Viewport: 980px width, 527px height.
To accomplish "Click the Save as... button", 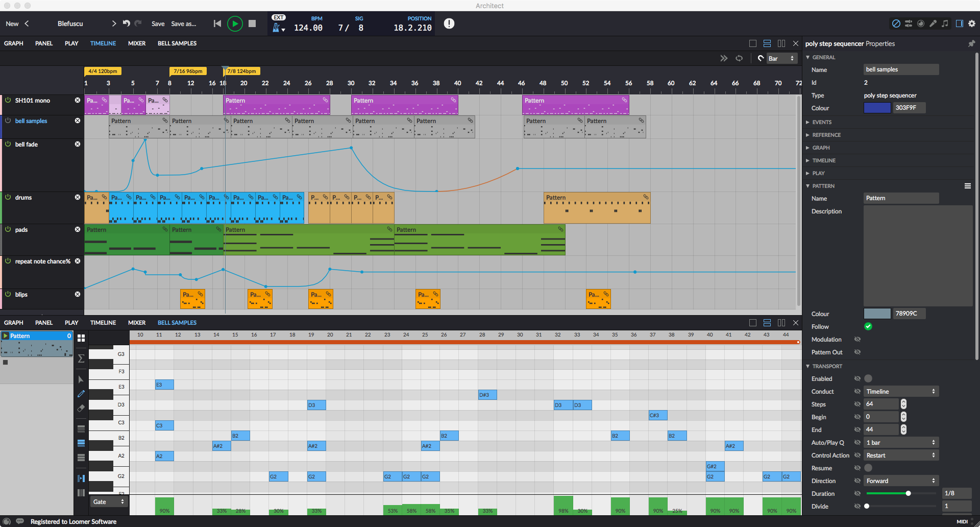I will coord(184,23).
